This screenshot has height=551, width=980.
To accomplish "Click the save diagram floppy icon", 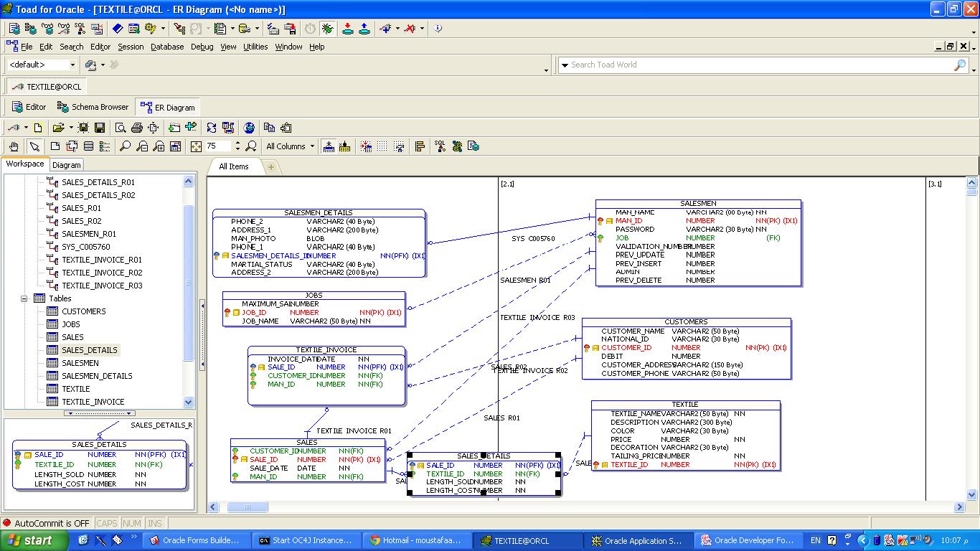I will click(100, 128).
